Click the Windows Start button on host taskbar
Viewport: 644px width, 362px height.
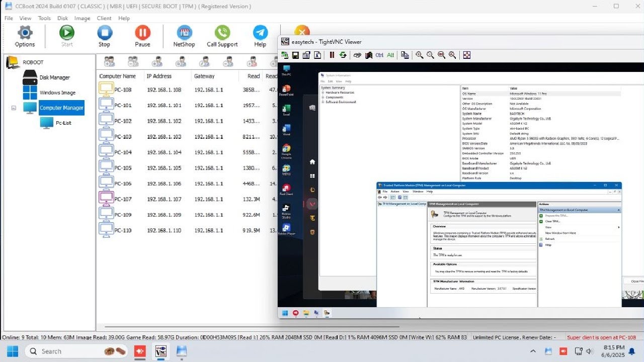click(13, 351)
